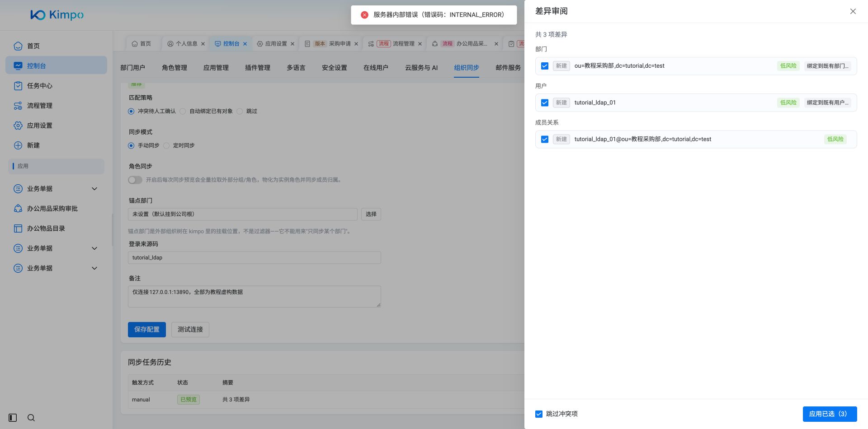Click the 已预览 status tag
This screenshot has width=868, height=429.
pyautogui.click(x=189, y=400)
